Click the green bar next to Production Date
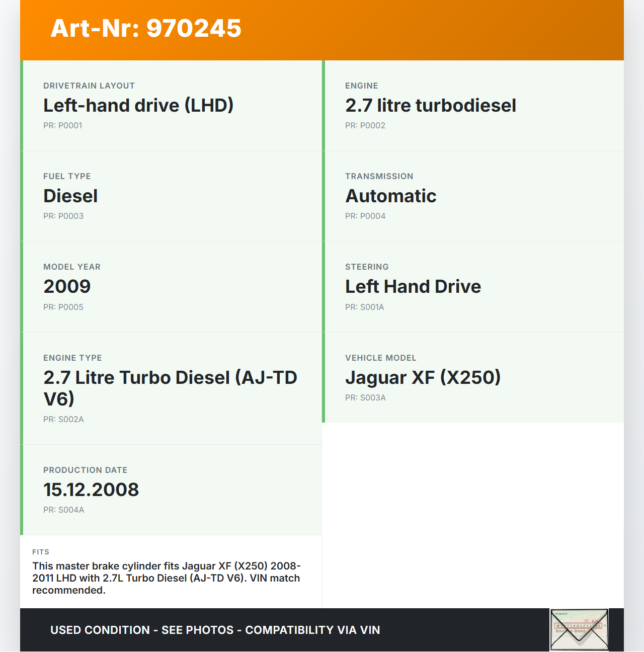Screen dimensions: 644x652 (x=22, y=489)
